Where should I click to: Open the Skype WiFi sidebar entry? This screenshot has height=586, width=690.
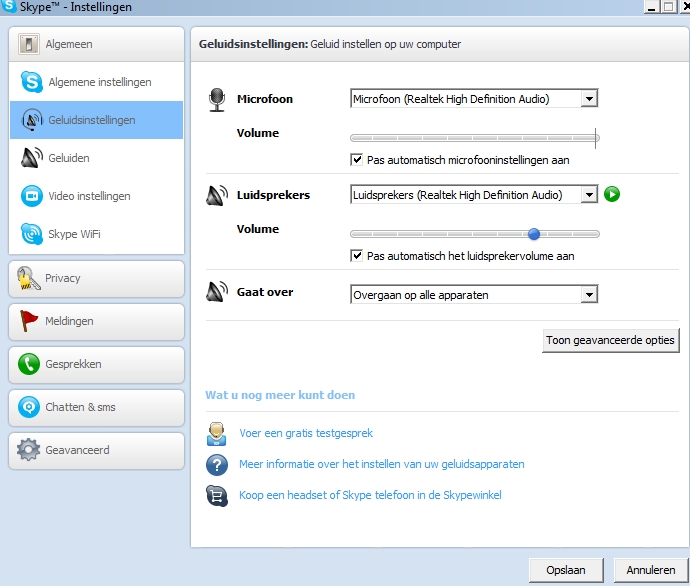point(96,234)
